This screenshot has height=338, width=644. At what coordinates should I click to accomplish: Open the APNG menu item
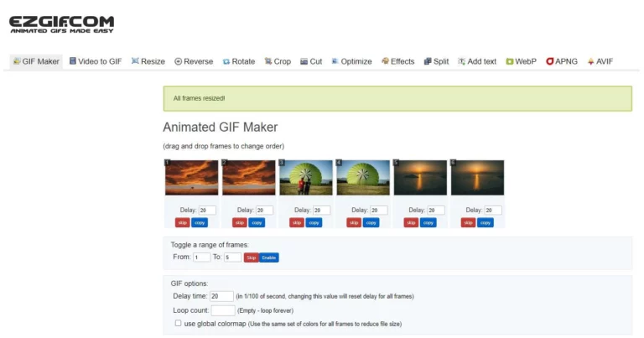562,61
